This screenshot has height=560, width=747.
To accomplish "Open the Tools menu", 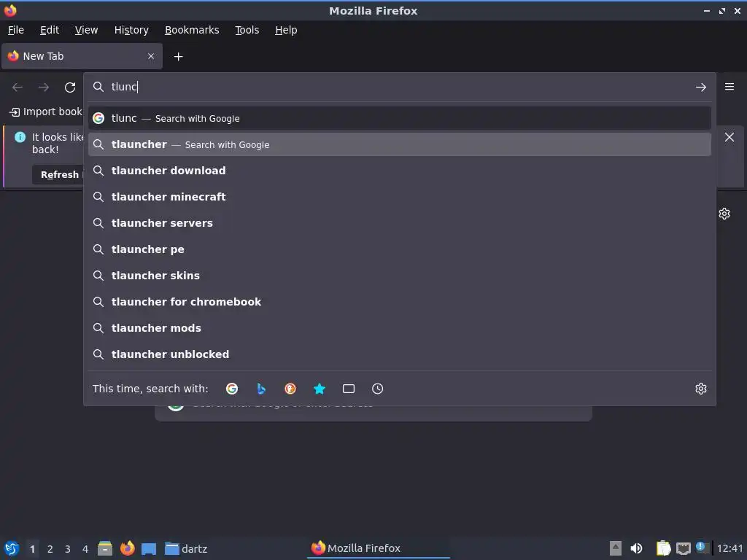I will pyautogui.click(x=247, y=30).
